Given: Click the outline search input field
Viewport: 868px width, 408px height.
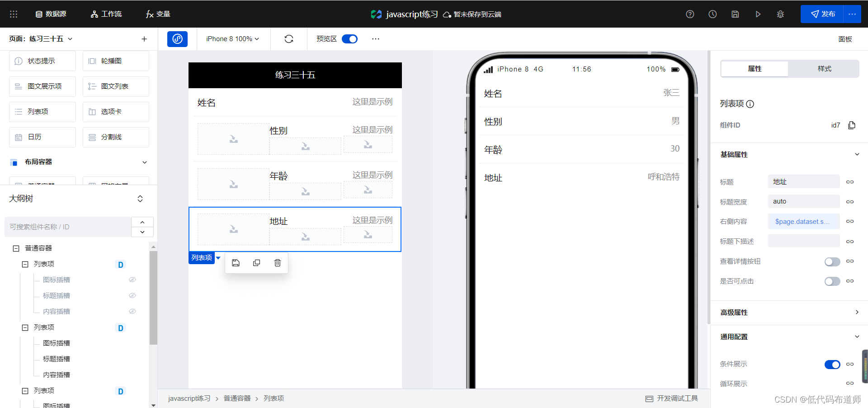Looking at the screenshot, I should [68, 227].
